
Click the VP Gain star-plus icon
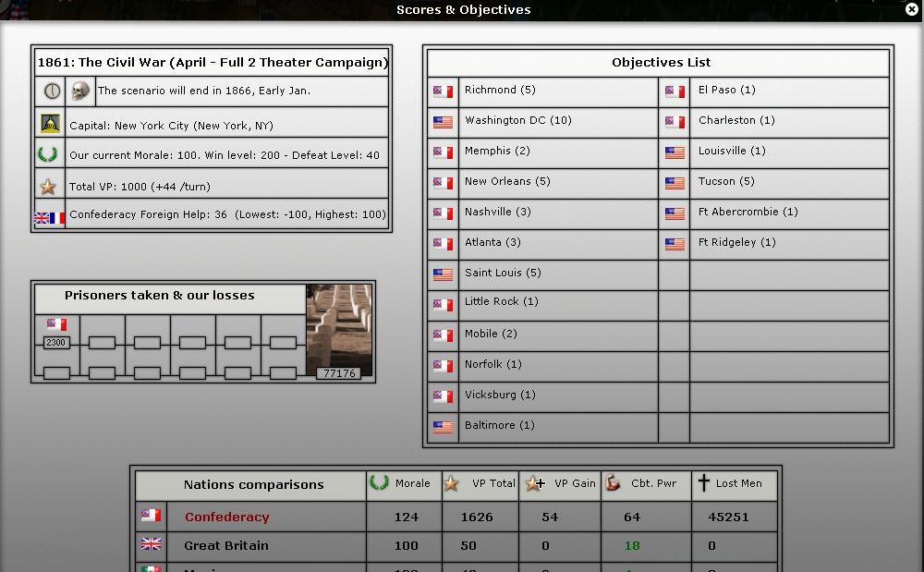point(534,483)
